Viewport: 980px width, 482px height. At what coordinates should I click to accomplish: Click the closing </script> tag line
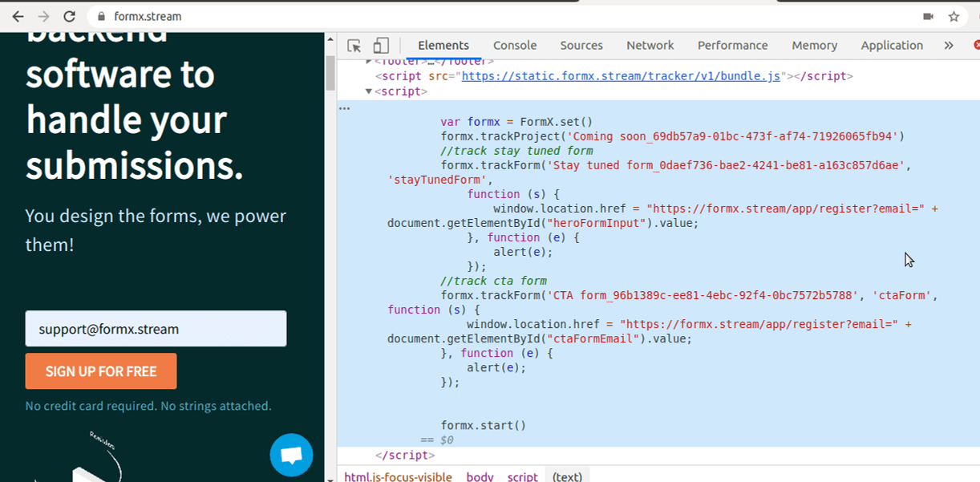(x=405, y=456)
